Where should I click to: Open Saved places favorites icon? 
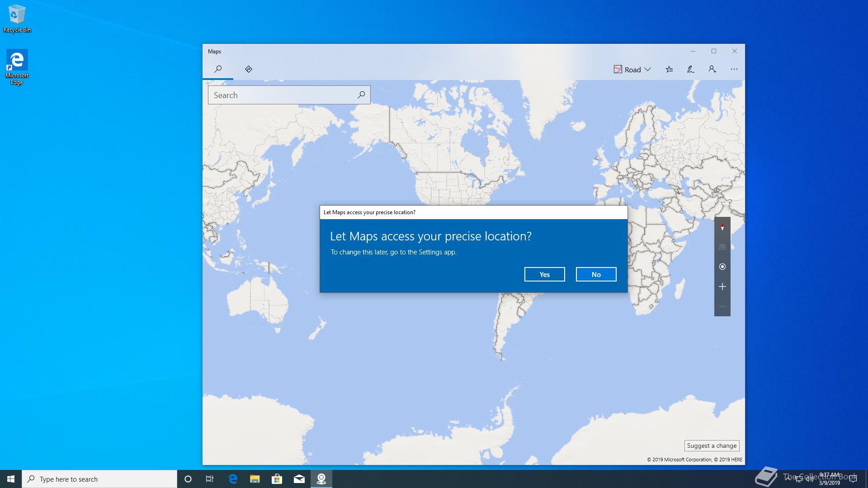pyautogui.click(x=669, y=69)
